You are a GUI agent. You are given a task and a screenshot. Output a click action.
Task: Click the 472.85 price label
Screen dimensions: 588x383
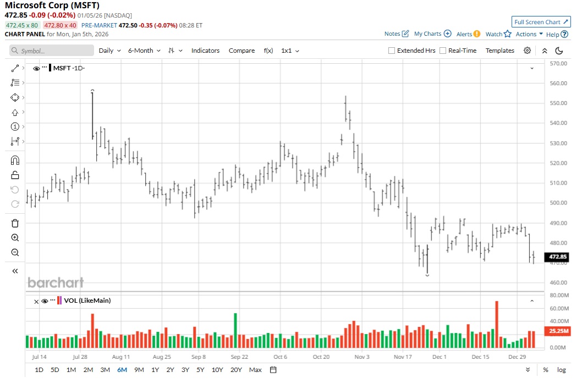[x=558, y=257]
